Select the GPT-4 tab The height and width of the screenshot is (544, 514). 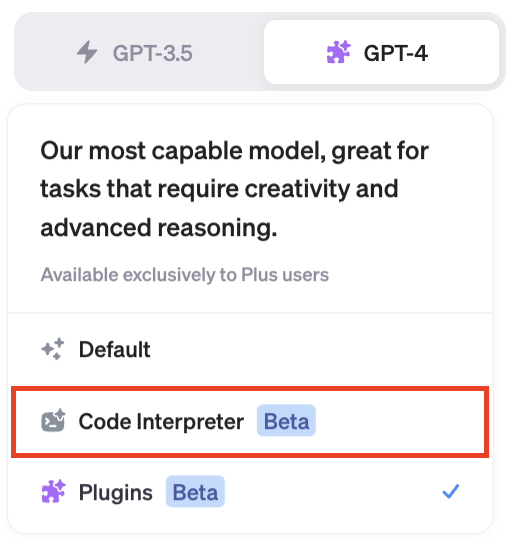[x=382, y=52]
